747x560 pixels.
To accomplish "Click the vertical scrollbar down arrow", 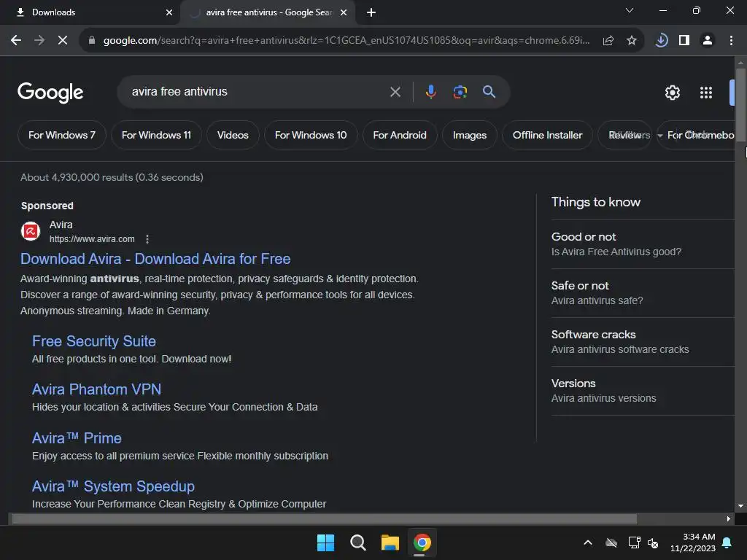I will 740,506.
